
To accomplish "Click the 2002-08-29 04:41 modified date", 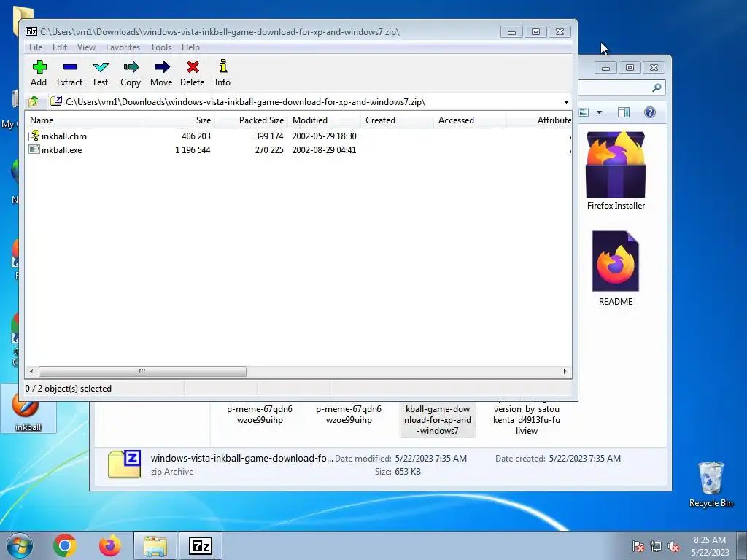I will click(x=325, y=150).
